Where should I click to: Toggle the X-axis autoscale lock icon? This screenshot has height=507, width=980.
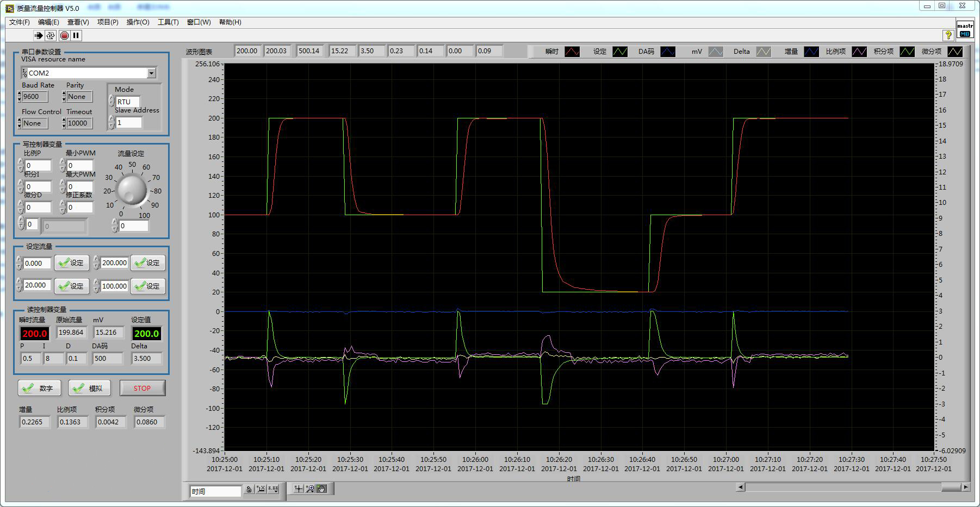click(249, 489)
